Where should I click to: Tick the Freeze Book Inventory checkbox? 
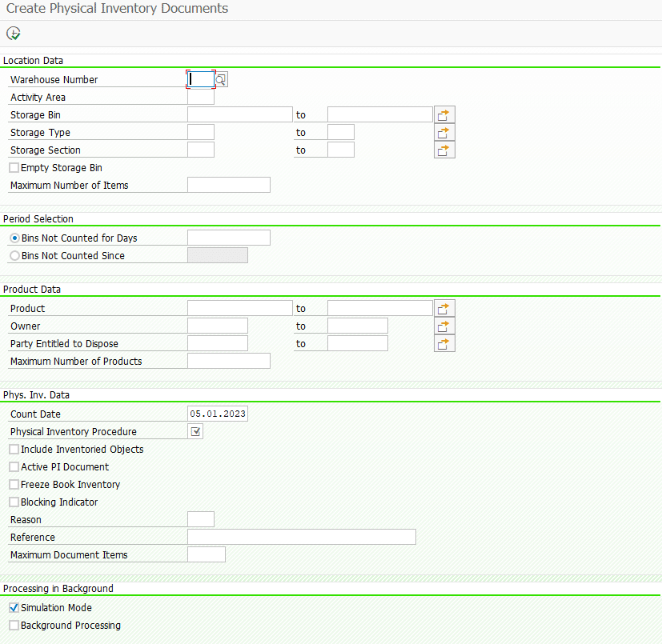coord(14,485)
